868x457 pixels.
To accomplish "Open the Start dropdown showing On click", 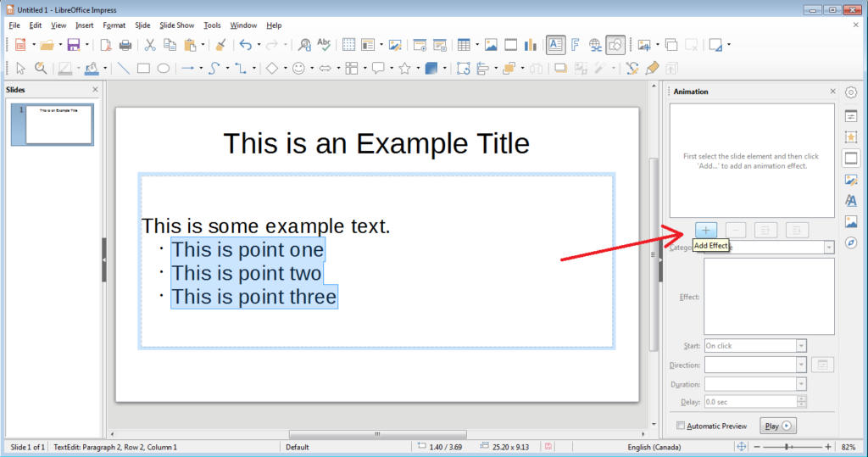I will 801,346.
